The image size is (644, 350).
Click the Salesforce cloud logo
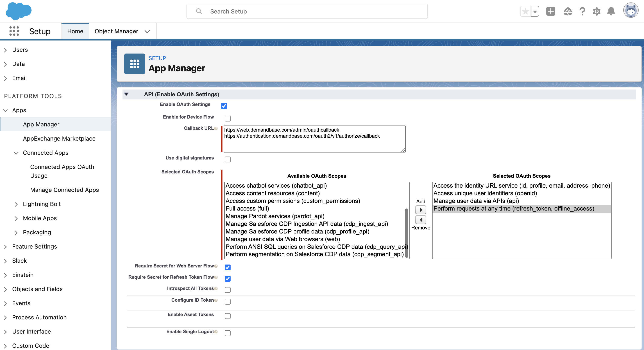pyautogui.click(x=18, y=11)
